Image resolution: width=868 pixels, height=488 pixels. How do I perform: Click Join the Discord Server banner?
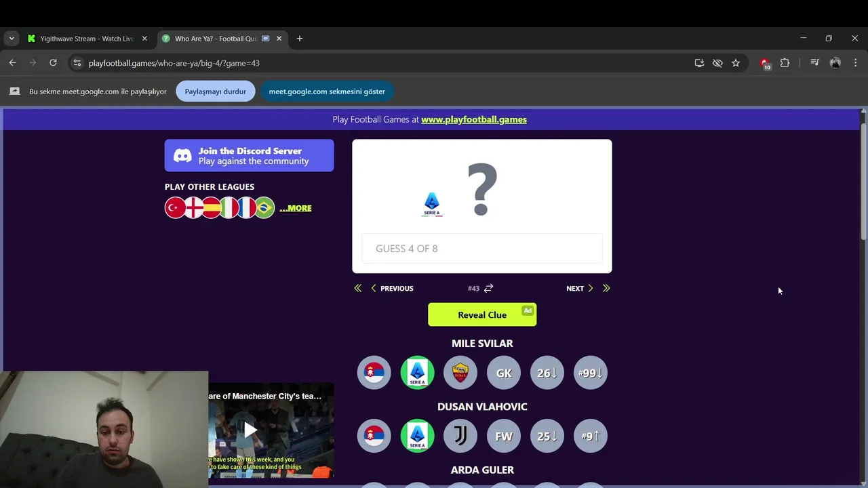[249, 156]
